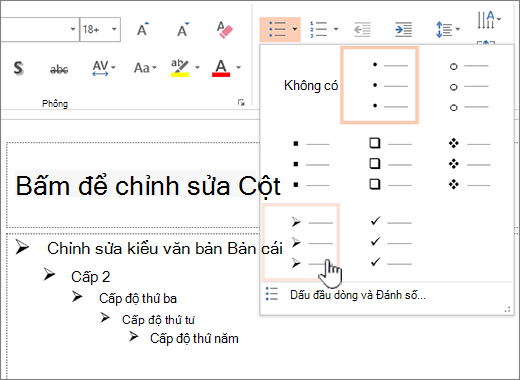Screen dimensions: 520x380
Task: Click Cấp độ thứ tư line
Action: (158, 320)
